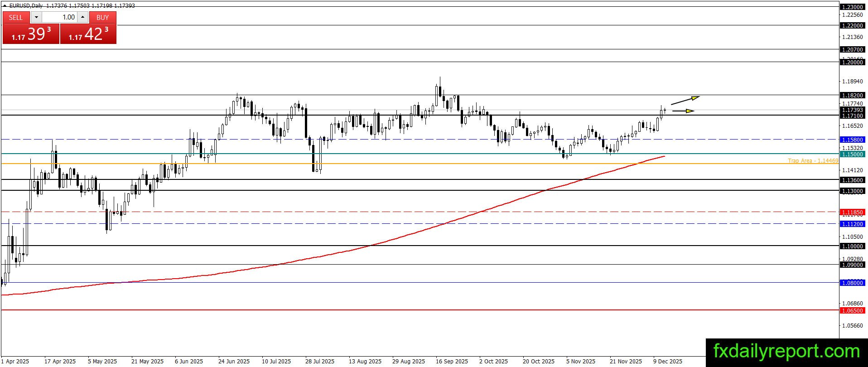
Task: Click the fxdailyreport.com watermark
Action: [x=786, y=351]
